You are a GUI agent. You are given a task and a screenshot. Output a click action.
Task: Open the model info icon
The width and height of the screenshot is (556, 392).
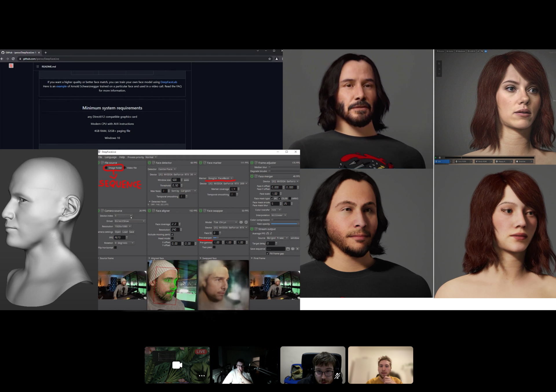246,222
